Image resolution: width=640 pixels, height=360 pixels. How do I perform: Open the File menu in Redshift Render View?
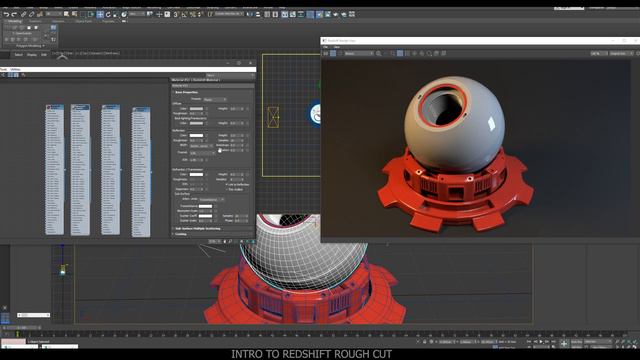click(x=325, y=47)
